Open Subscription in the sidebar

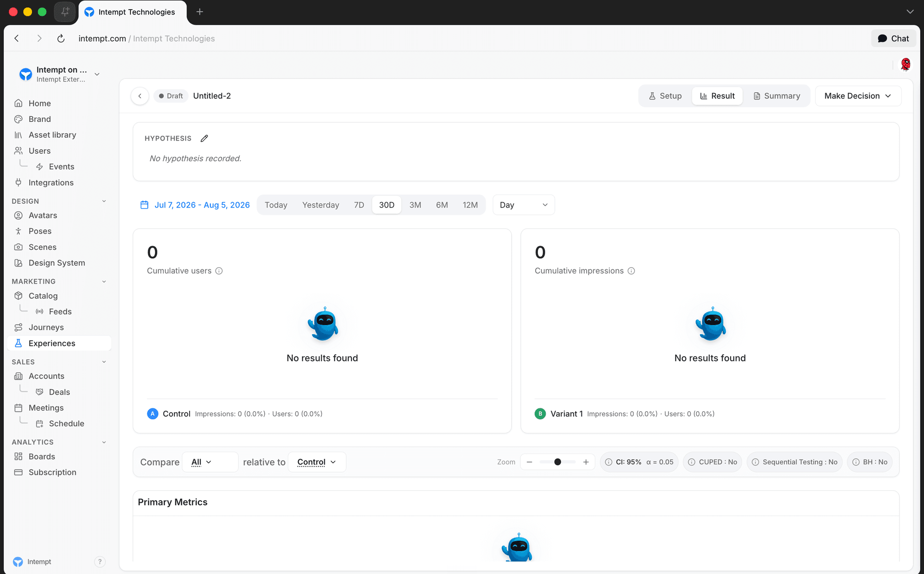click(59, 472)
